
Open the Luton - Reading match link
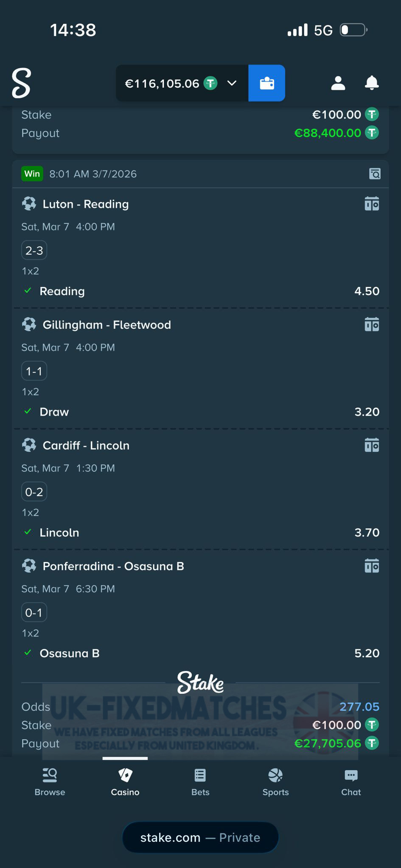86,204
